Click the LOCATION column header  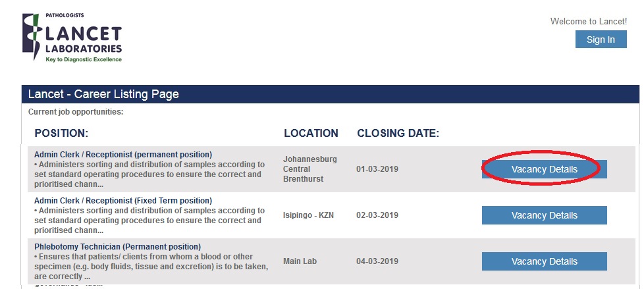point(311,133)
